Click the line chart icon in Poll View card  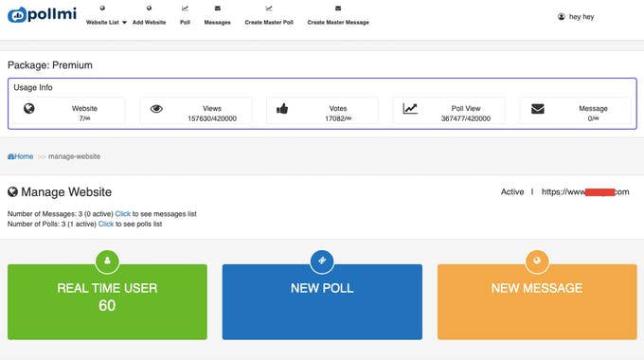pos(410,109)
